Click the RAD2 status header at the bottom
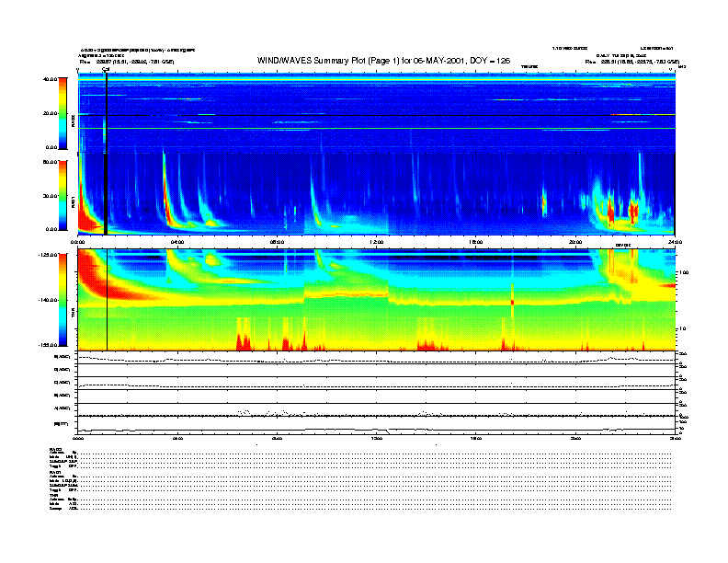728x563 pixels. (56, 449)
